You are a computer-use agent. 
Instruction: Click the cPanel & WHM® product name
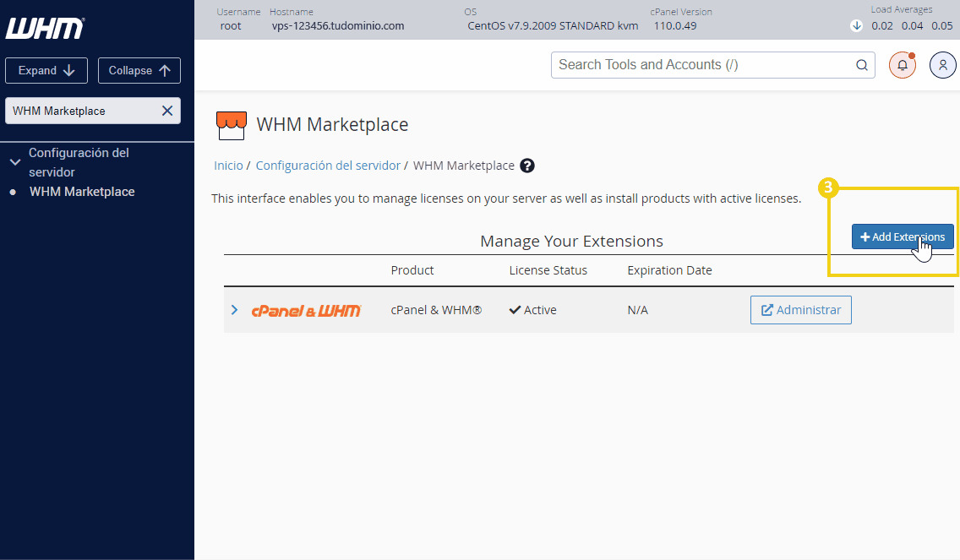(437, 310)
